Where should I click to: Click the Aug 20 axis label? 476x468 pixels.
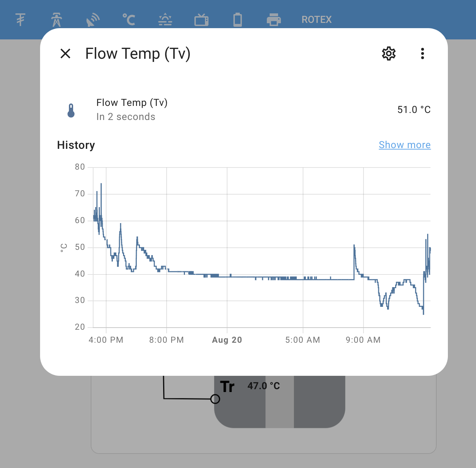pos(227,340)
